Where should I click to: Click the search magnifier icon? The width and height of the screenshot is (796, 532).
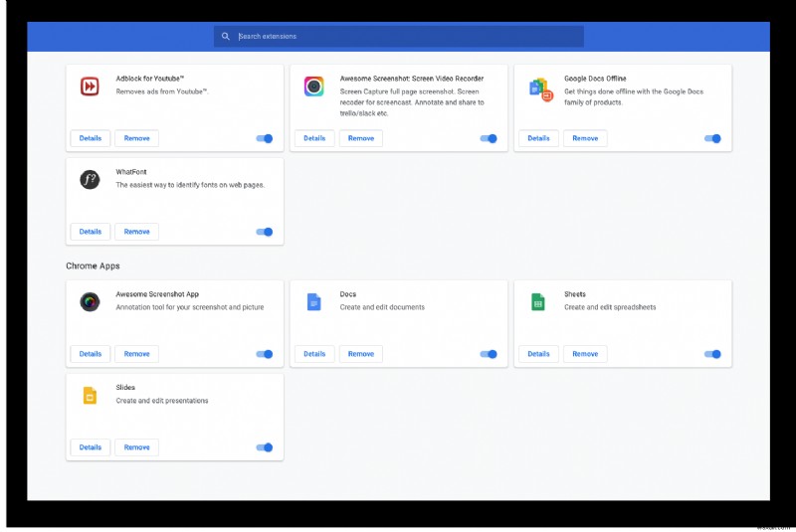[x=226, y=37]
